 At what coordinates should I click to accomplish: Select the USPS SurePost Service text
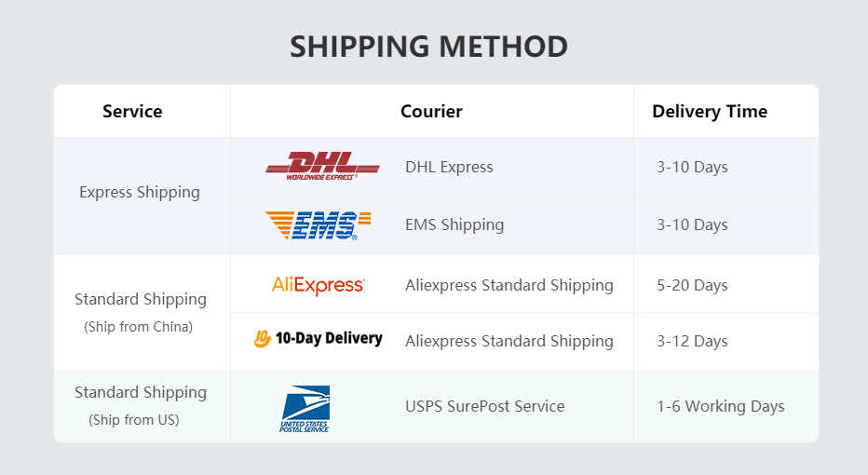coord(485,406)
